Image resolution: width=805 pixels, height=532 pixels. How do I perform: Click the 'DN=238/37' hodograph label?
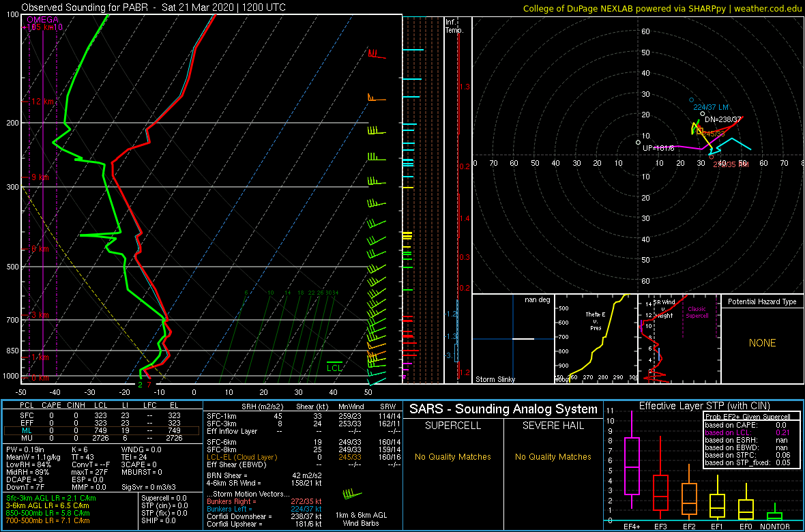(x=723, y=119)
